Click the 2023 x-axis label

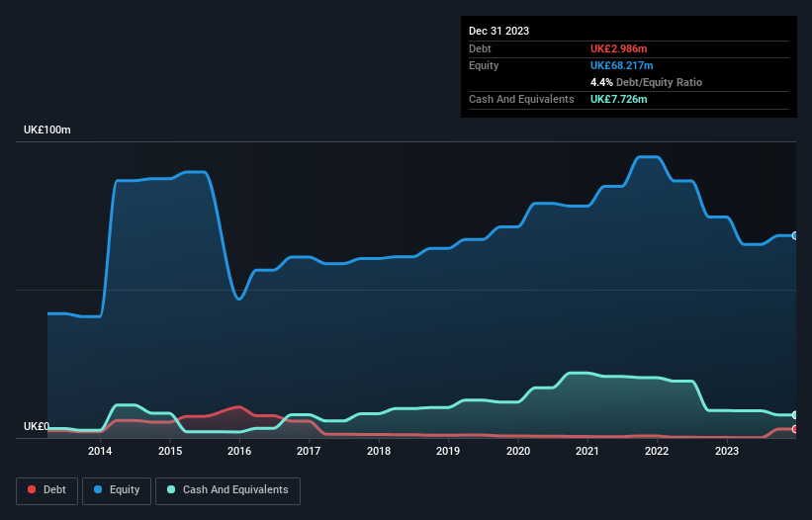coord(727,451)
